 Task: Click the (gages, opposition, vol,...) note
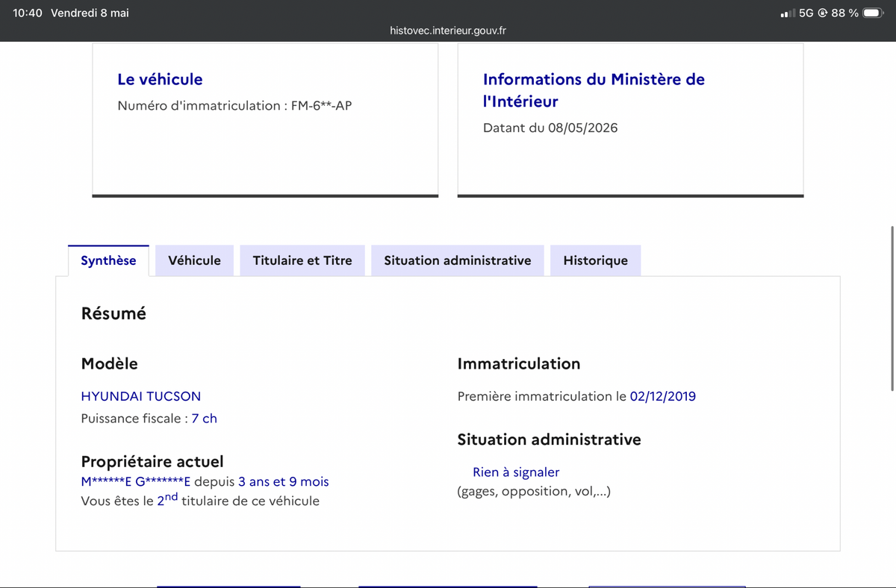pyautogui.click(x=534, y=492)
